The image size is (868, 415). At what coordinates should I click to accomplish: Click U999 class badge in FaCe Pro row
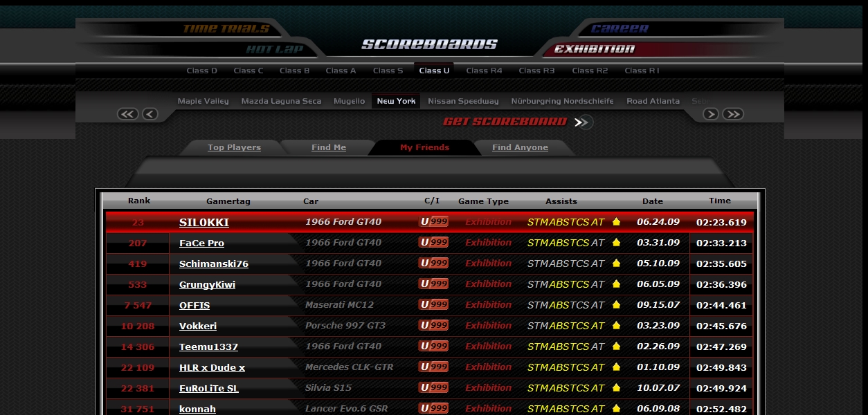pos(433,243)
